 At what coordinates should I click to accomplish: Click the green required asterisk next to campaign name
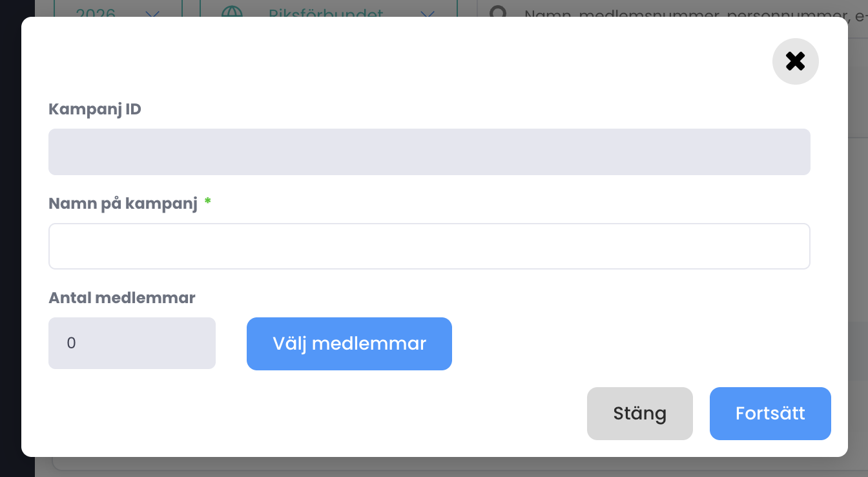[x=207, y=202]
